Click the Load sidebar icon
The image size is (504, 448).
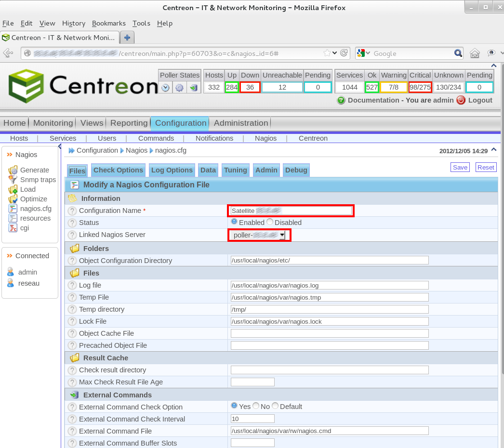coord(28,189)
